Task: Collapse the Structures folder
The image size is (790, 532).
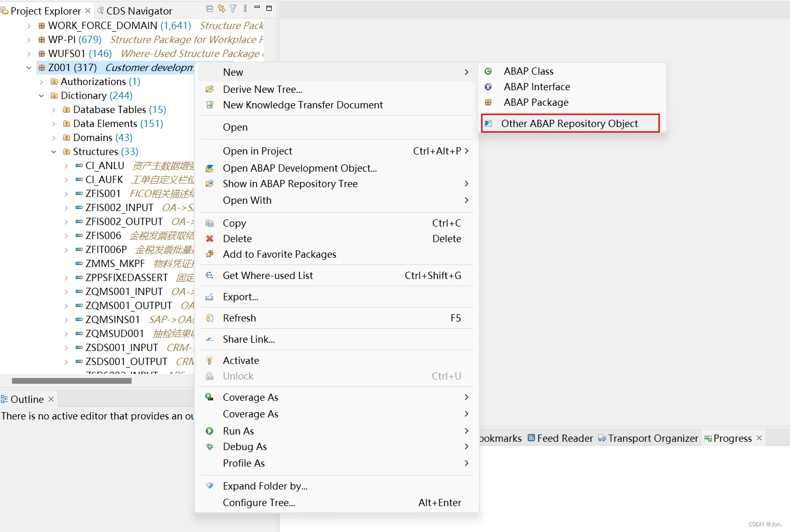Action: pyautogui.click(x=54, y=151)
